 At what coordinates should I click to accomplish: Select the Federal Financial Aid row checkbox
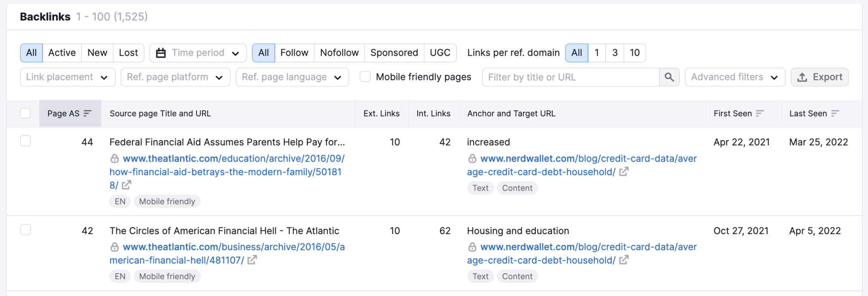coord(26,141)
